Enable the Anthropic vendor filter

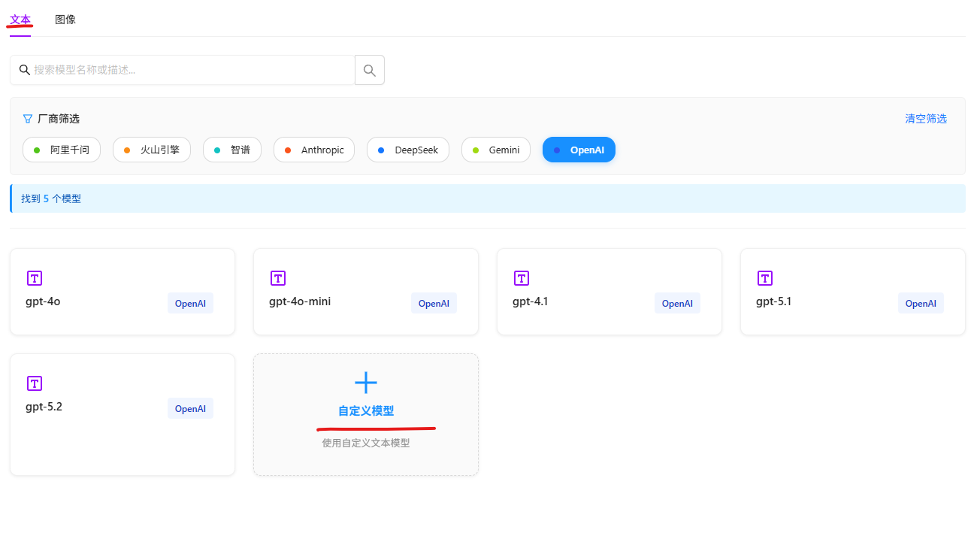click(313, 150)
